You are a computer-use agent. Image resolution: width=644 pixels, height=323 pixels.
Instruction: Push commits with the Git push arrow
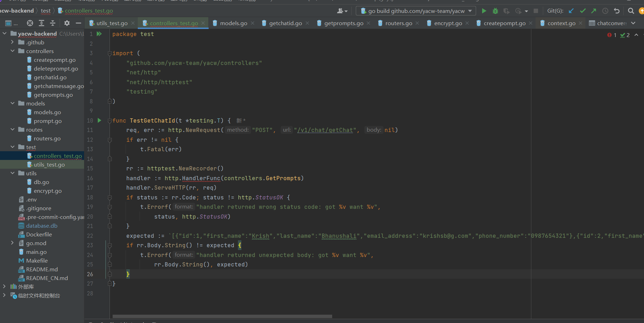point(594,11)
